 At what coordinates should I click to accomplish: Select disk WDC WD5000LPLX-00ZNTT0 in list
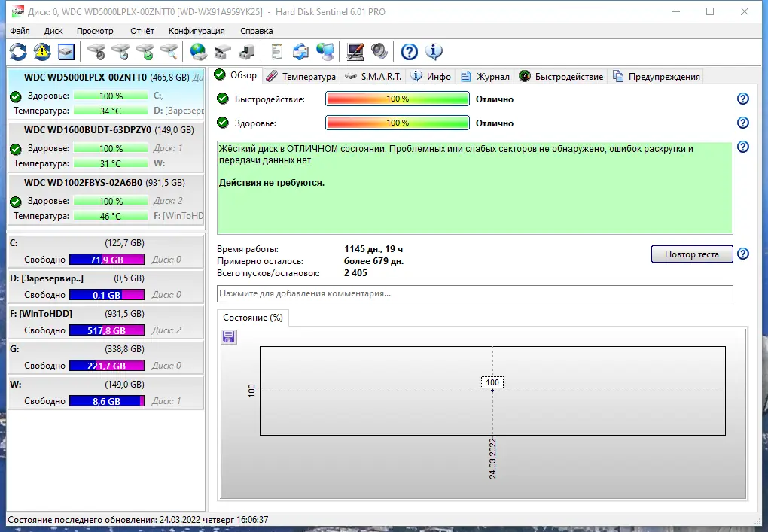pos(106,93)
